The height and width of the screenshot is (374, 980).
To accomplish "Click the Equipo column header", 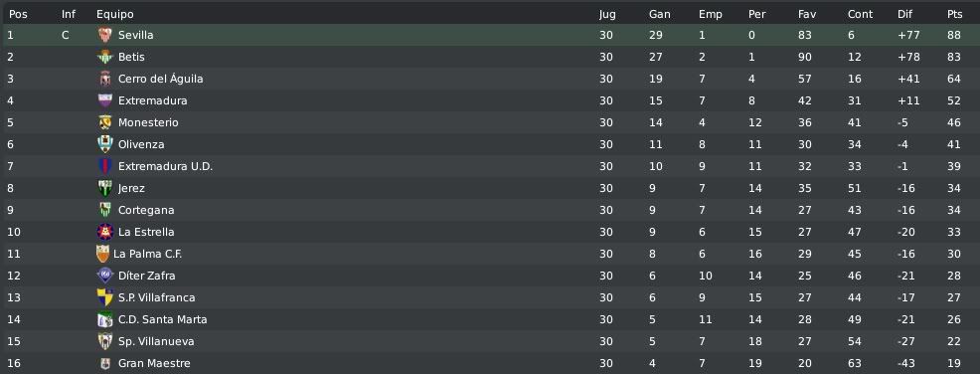I will click(115, 14).
